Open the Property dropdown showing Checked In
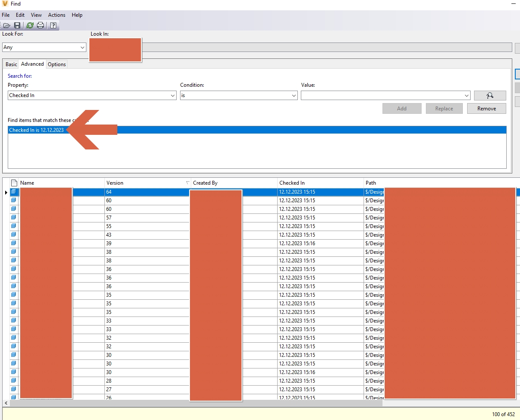This screenshot has width=520, height=420. click(172, 95)
